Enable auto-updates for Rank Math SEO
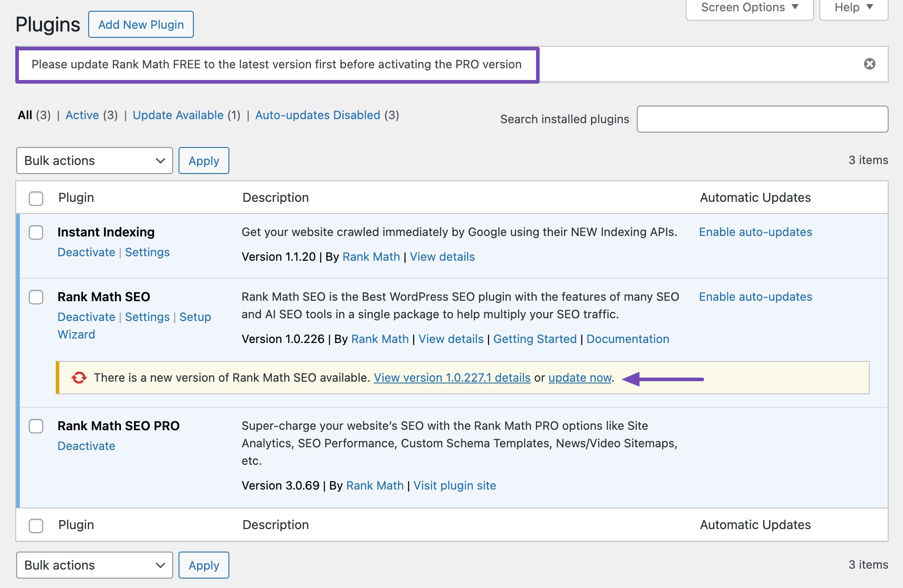The height and width of the screenshot is (588, 903). tap(755, 297)
